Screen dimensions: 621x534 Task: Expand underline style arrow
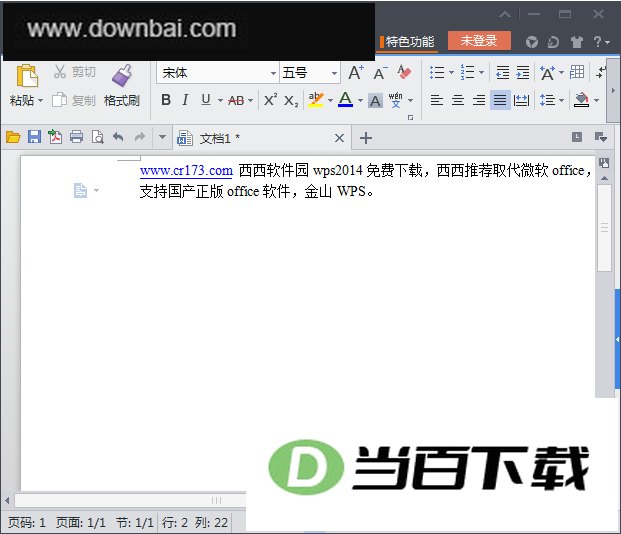point(220,101)
